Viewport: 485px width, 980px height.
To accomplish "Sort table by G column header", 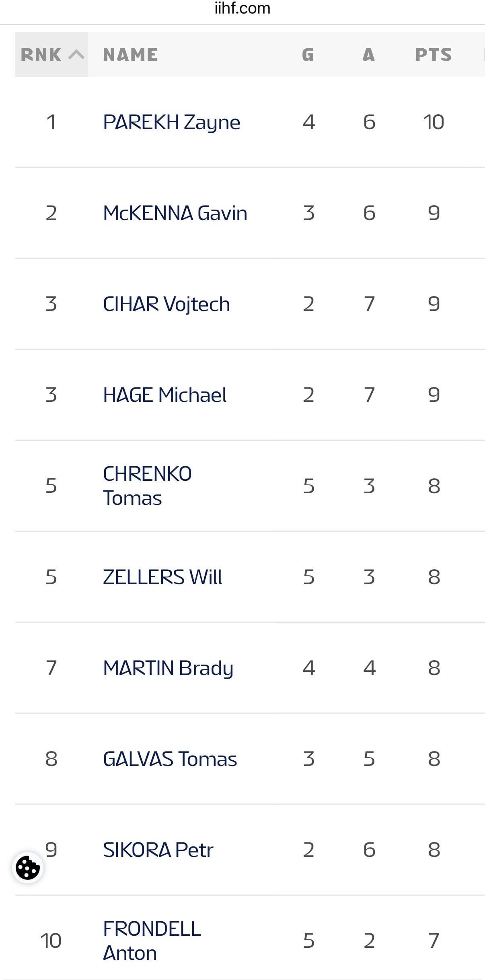I will (308, 54).
